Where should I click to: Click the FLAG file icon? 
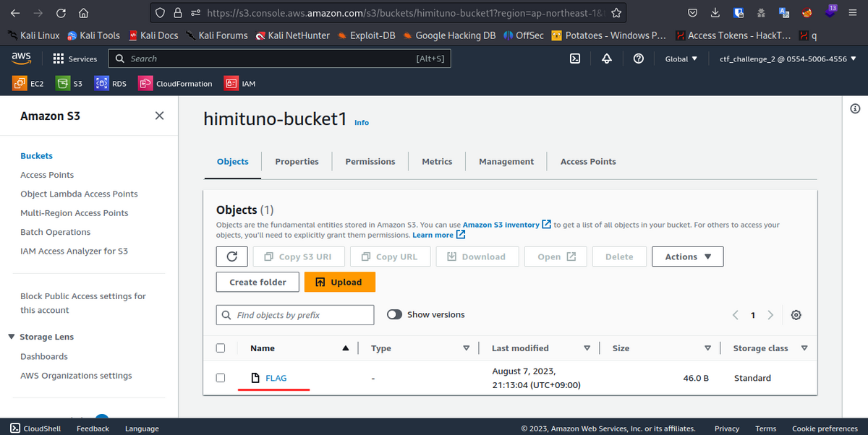255,378
